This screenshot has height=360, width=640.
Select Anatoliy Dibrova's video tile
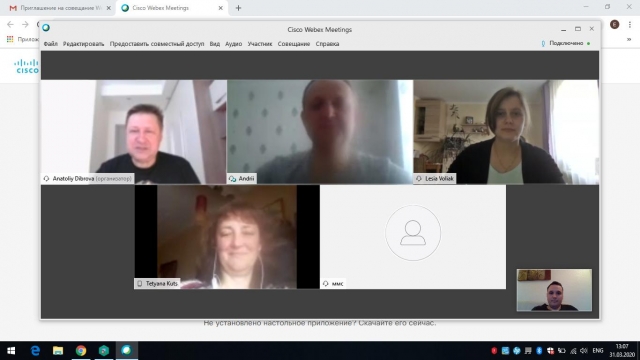point(134,132)
